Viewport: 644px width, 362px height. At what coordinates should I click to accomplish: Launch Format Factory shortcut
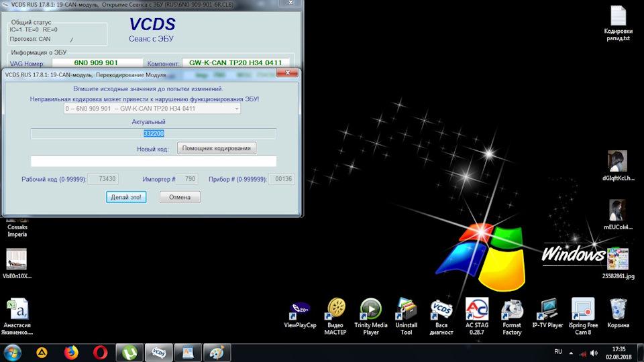pos(512,316)
